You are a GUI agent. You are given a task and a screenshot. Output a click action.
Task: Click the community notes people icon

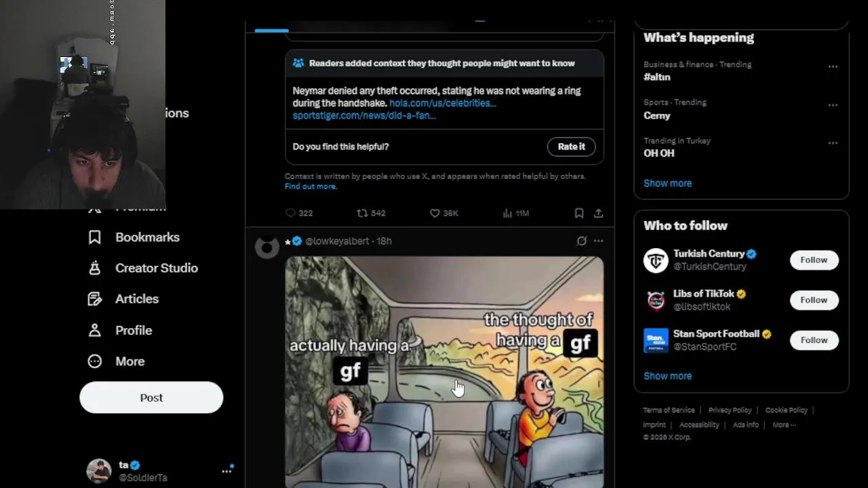(x=298, y=63)
